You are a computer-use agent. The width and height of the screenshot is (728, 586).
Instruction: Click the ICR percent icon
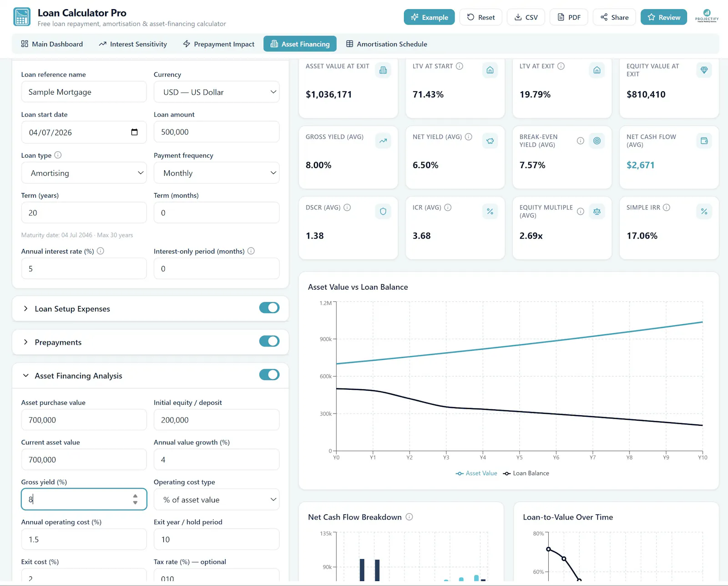[x=490, y=211]
